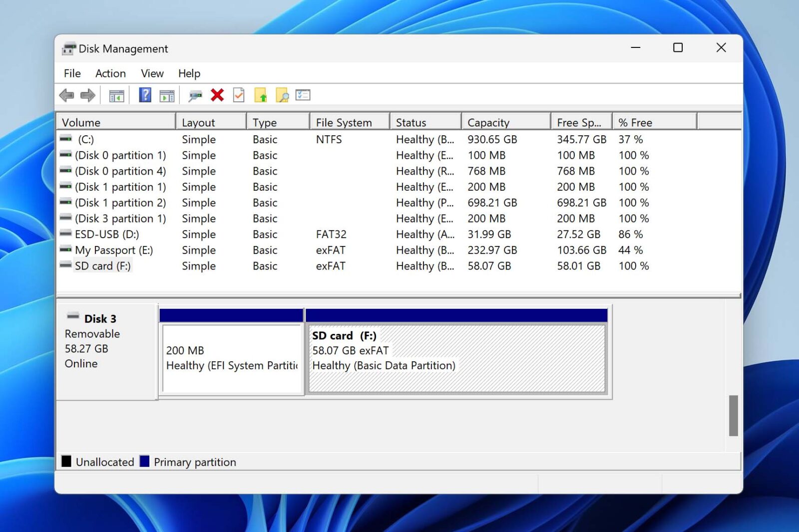The image size is (799, 532).
Task: Select the (Disk 1 partition 2) row
Action: tap(399, 203)
